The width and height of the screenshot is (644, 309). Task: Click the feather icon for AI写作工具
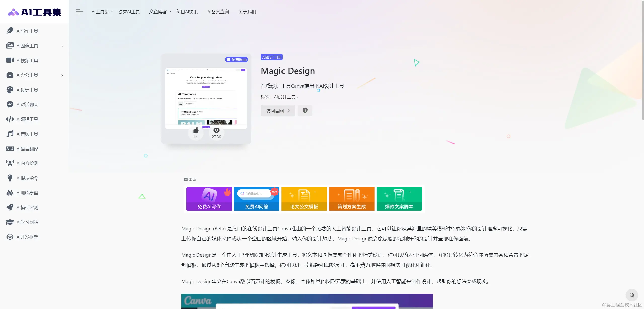click(10, 31)
